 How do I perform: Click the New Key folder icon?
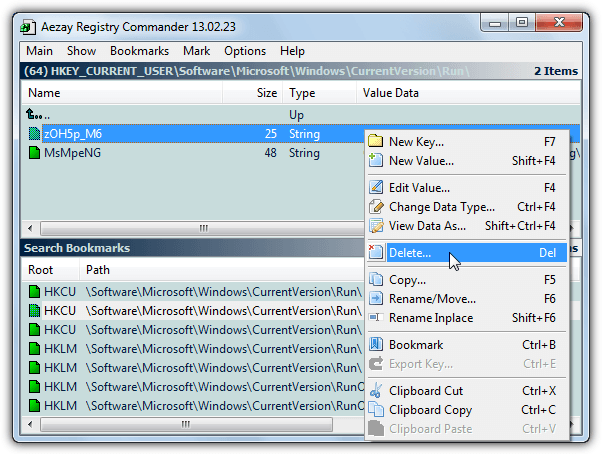click(x=375, y=141)
